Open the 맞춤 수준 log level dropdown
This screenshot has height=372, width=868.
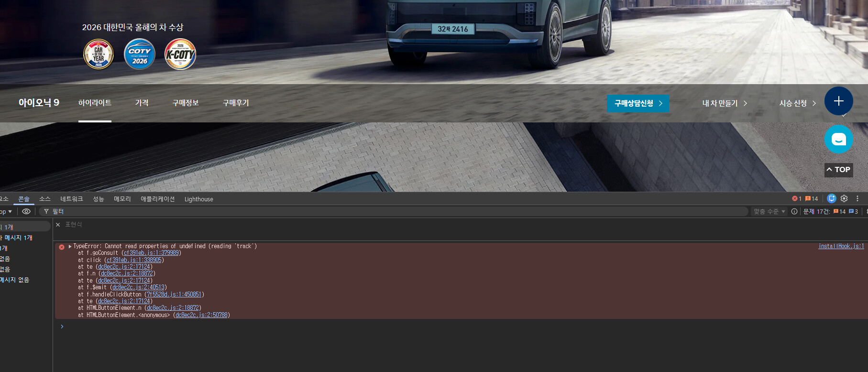point(769,211)
